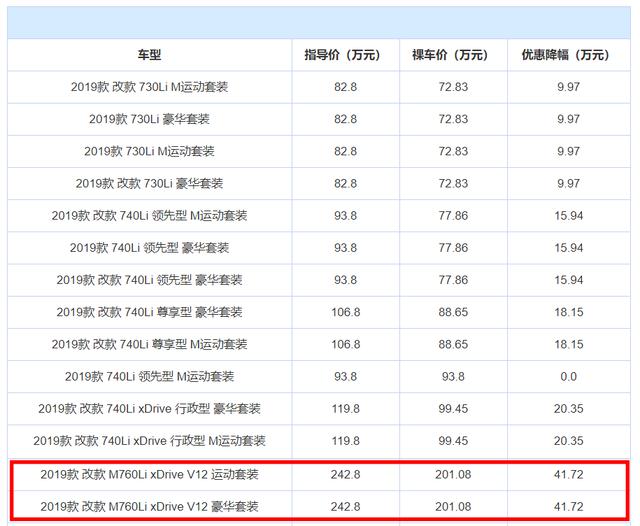Click 20.35 in the xDrive 行政型 M运动套装 row
Screen dimensions: 640x526
pyautogui.click(x=569, y=441)
